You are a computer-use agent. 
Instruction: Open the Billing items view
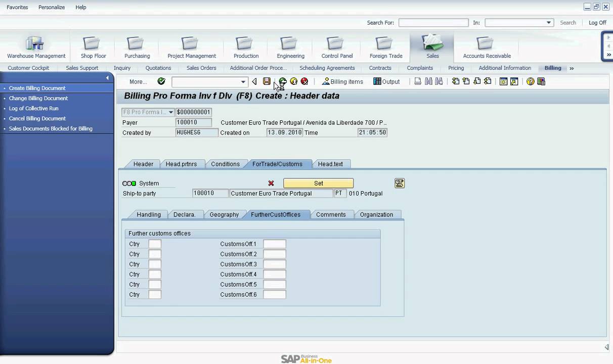pos(342,81)
